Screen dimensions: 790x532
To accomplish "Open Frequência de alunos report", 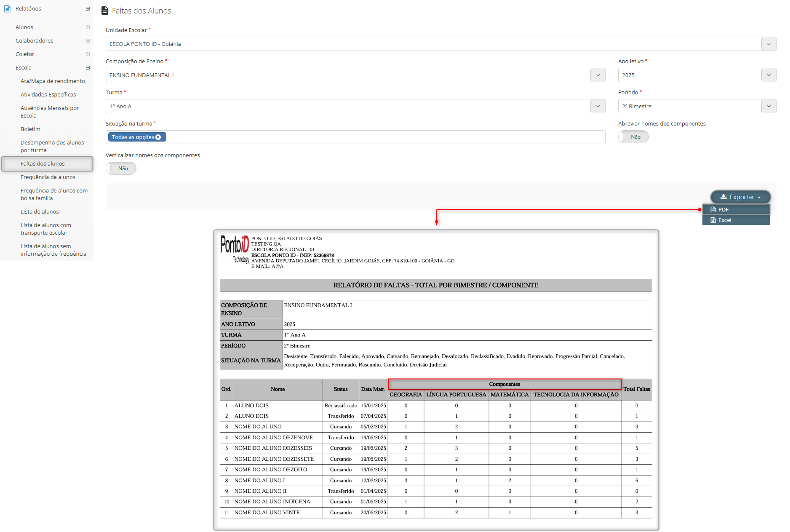I will coord(48,177).
